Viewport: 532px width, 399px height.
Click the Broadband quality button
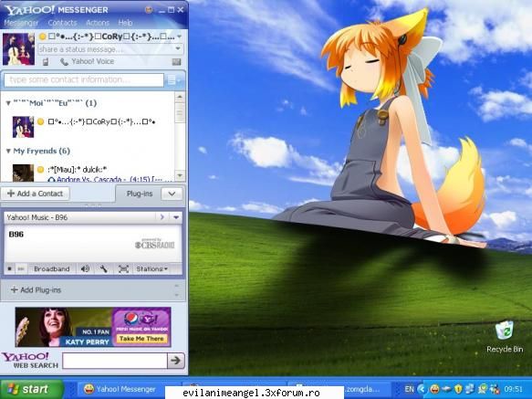pyautogui.click(x=52, y=269)
